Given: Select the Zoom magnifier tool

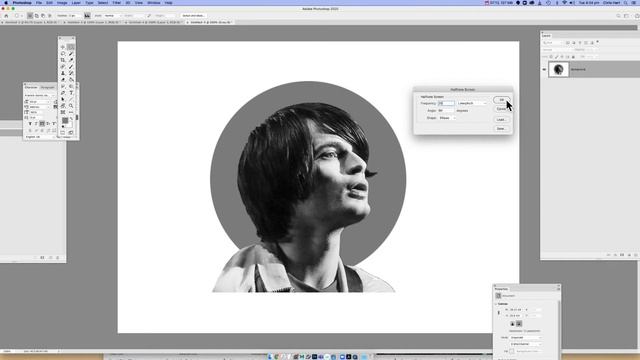Looking at the screenshot, I should [71, 106].
